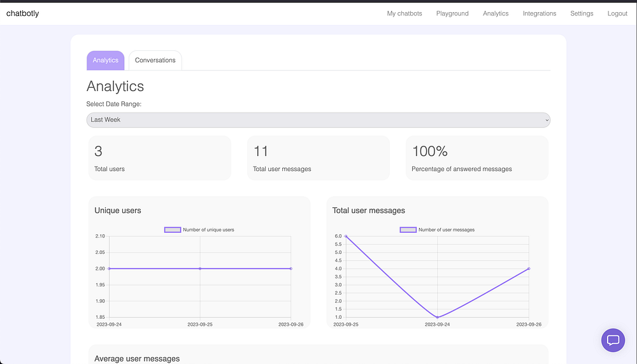
Task: Switch to the Conversations tab
Action: (x=155, y=60)
